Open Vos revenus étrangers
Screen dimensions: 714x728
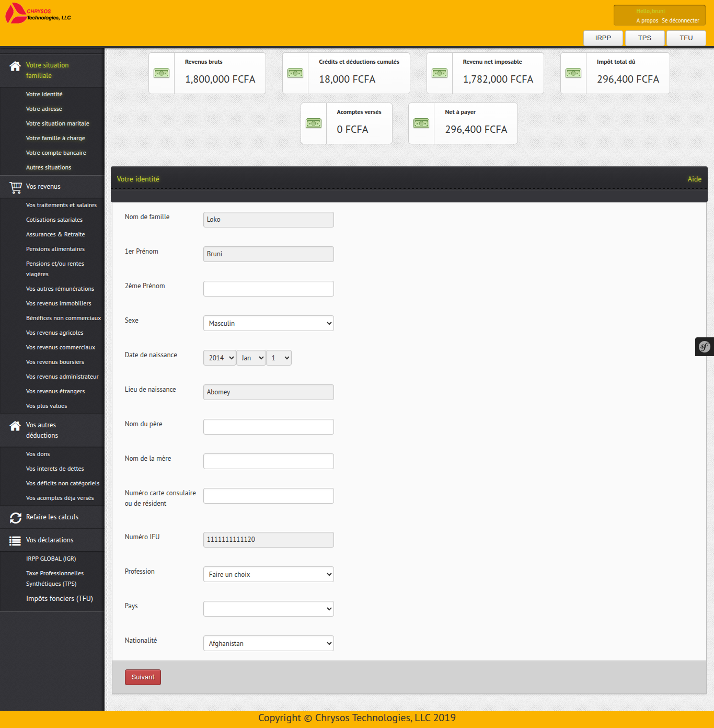click(x=55, y=391)
